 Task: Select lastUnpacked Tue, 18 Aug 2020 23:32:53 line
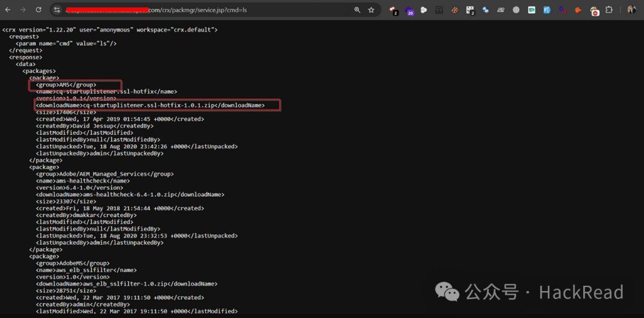click(137, 236)
